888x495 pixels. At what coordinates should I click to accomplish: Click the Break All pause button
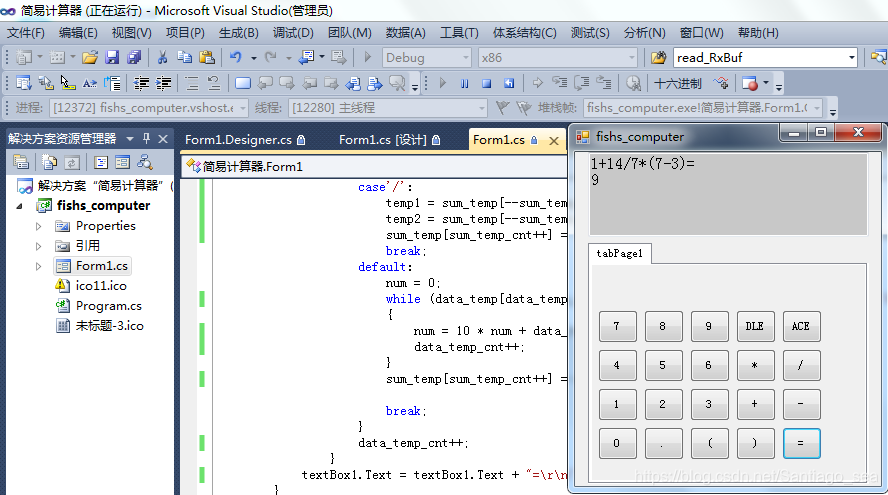(x=464, y=84)
